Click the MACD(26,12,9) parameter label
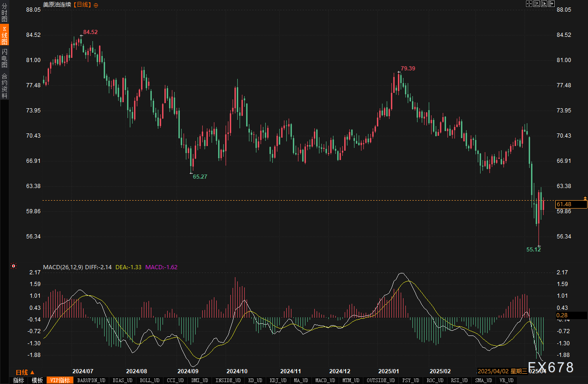Image resolution: width=588 pixels, height=384 pixels. (63, 267)
